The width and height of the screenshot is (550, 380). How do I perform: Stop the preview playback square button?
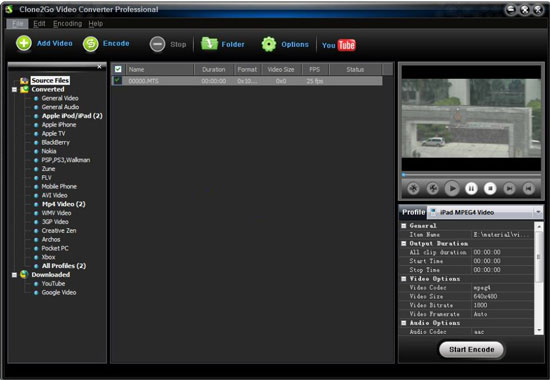pyautogui.click(x=490, y=189)
